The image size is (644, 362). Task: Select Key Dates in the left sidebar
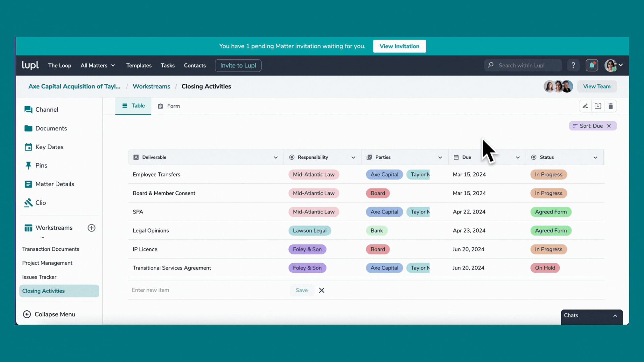pos(49,147)
